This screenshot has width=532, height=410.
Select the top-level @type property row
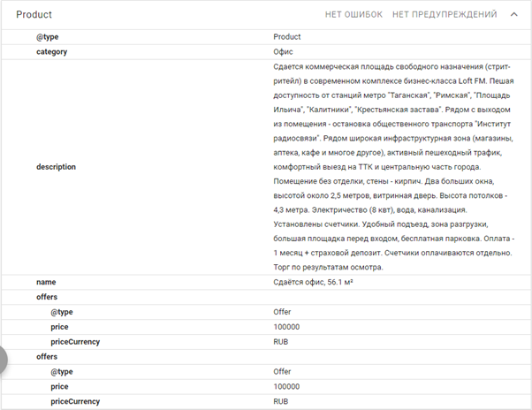[x=54, y=37]
